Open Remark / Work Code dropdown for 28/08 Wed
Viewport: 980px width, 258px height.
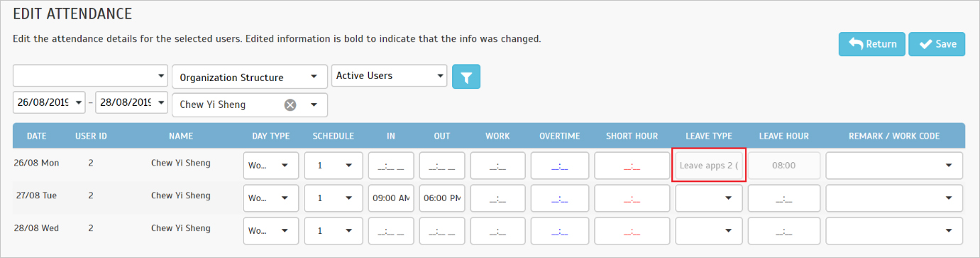[x=894, y=231]
